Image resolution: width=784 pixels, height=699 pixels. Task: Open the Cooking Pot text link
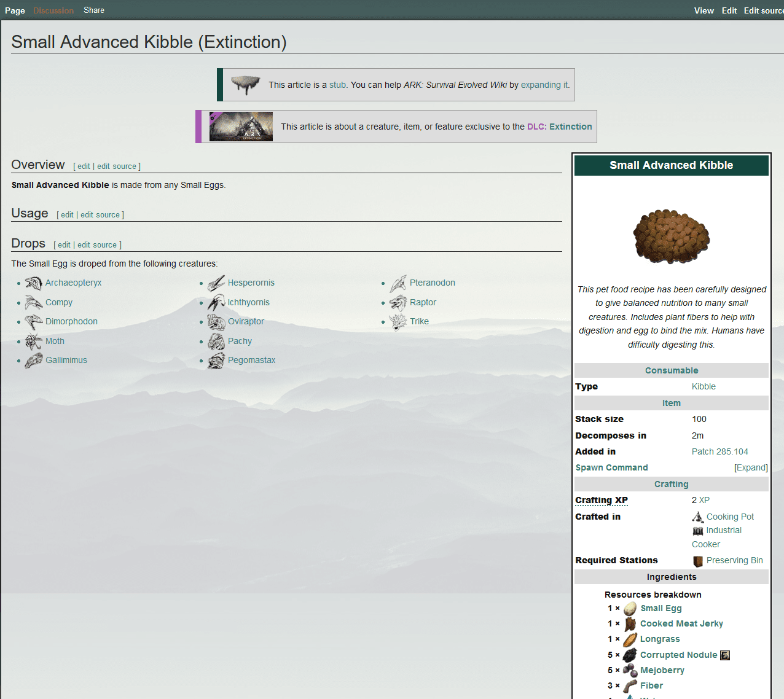(x=730, y=517)
